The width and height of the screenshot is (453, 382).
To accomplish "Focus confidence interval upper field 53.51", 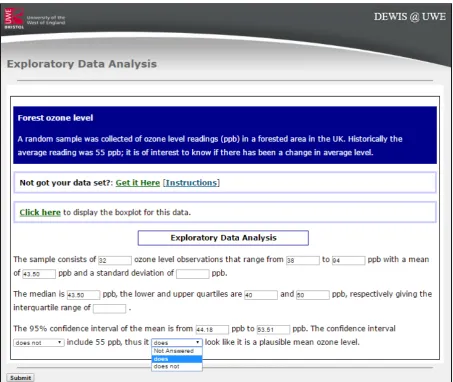I will point(273,330).
